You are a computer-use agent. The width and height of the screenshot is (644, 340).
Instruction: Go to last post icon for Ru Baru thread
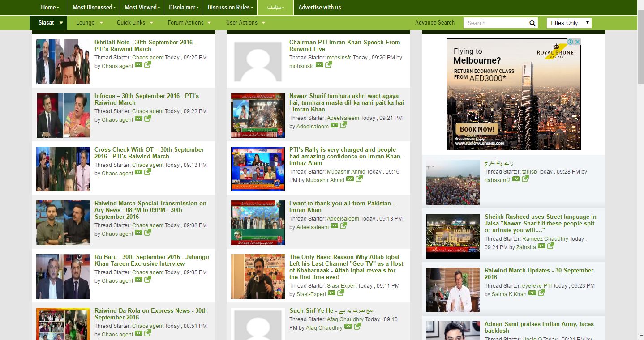click(139, 280)
